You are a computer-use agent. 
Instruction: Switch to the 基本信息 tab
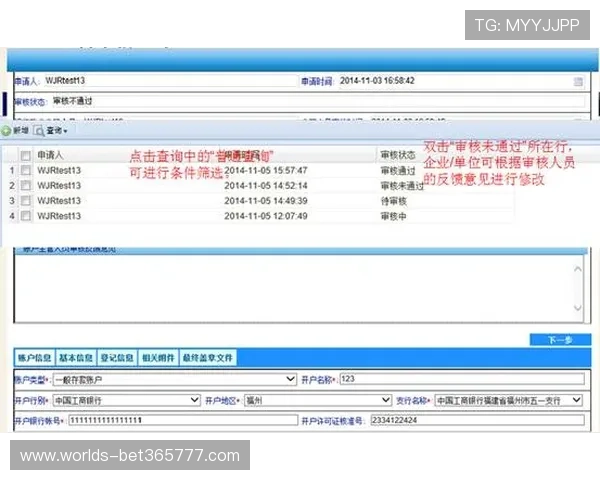click(x=76, y=358)
